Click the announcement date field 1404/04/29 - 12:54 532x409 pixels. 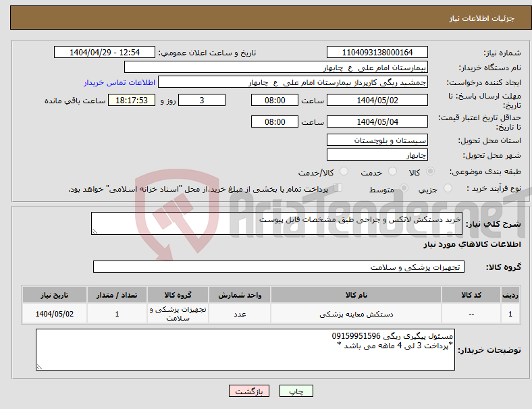click(x=105, y=52)
